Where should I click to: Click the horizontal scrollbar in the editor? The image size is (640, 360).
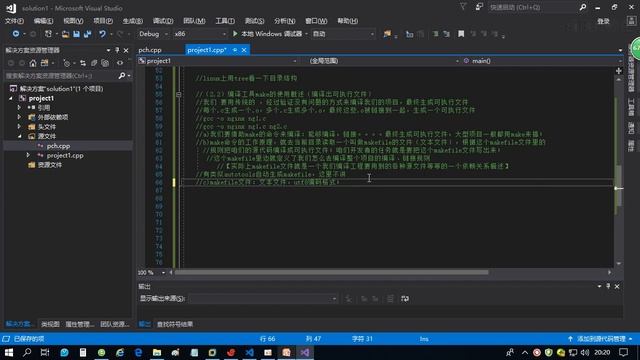pyautogui.click(x=331, y=272)
